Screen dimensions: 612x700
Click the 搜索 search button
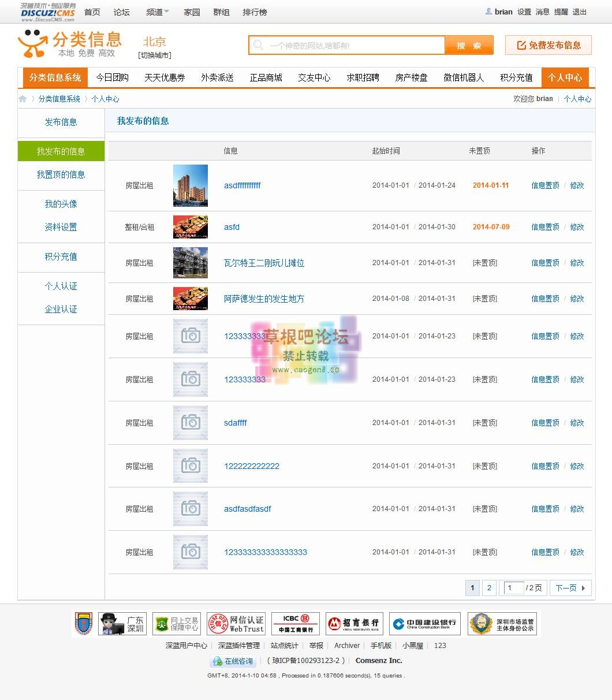(469, 44)
